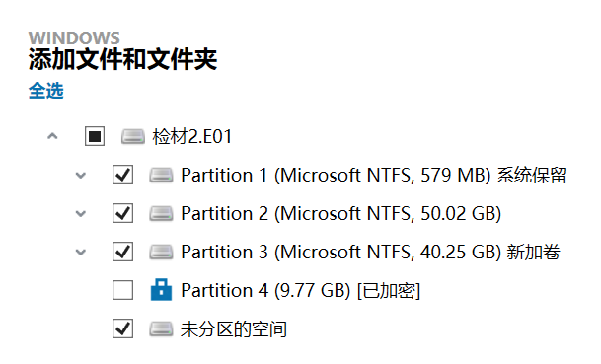Image resolution: width=601 pixels, height=364 pixels.
Task: Click the 未分区的空间 drive icon
Action: (x=161, y=328)
